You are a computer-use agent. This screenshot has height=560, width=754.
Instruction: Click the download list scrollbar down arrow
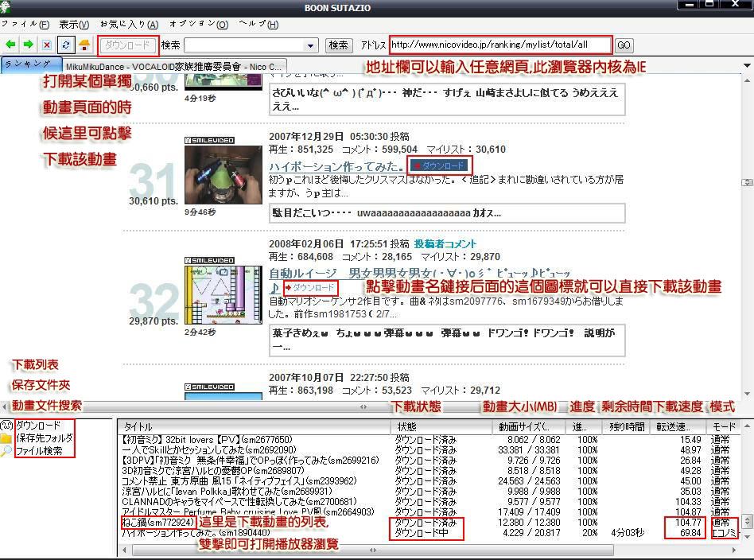point(747,537)
